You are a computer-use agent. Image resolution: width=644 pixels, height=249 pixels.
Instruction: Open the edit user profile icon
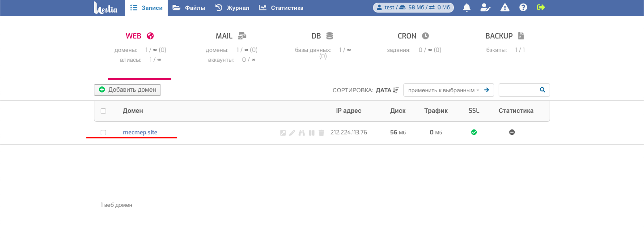(x=486, y=8)
